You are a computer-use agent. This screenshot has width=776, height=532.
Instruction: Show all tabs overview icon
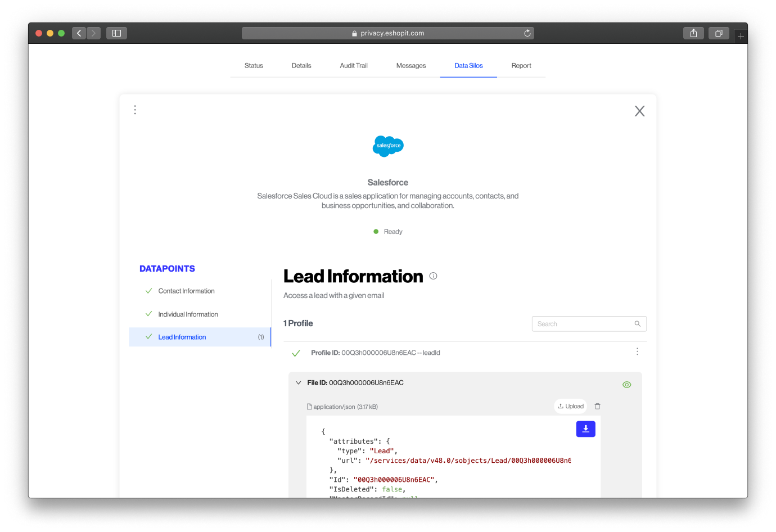pyautogui.click(x=719, y=33)
